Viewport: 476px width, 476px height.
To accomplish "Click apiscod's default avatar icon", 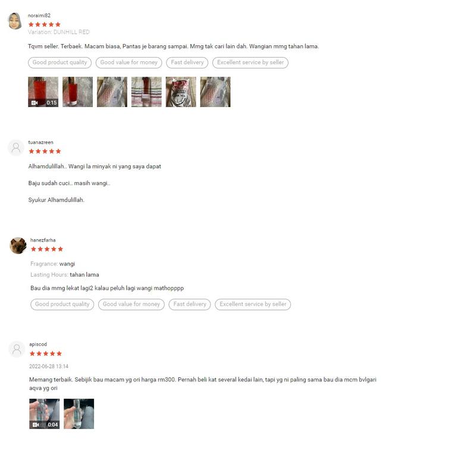I will 17,349.
